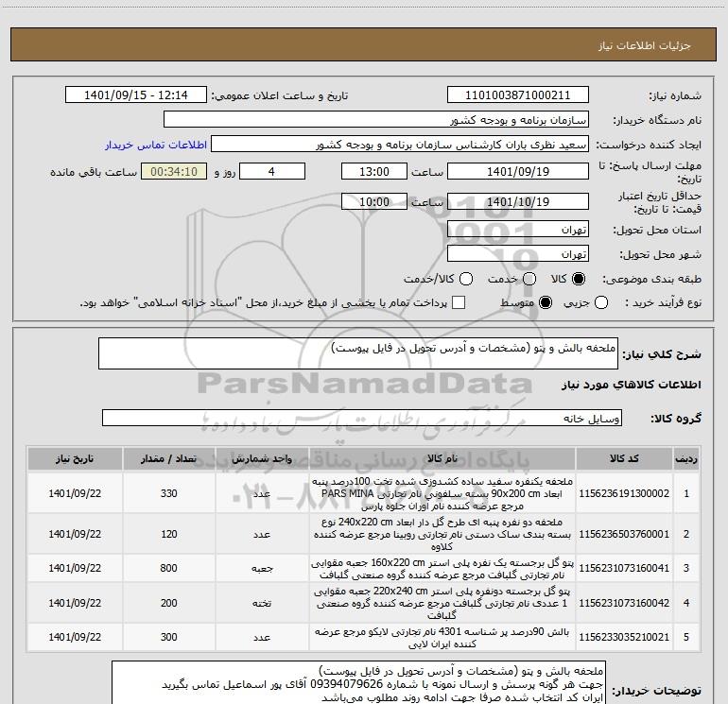Click the واحد شمارش column header
This screenshot has height=704, width=728.
(x=262, y=458)
